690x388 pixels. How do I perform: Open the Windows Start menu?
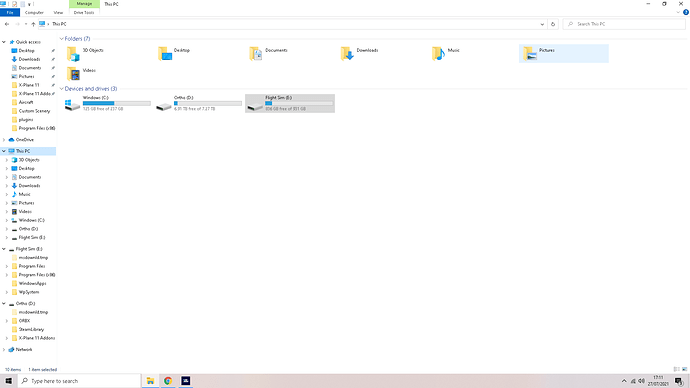8,381
